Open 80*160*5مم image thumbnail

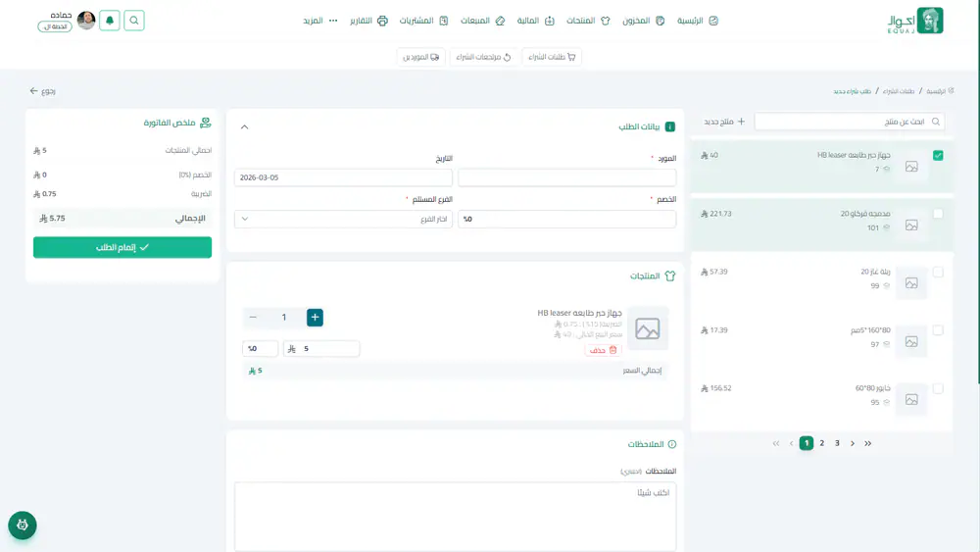[911, 341]
